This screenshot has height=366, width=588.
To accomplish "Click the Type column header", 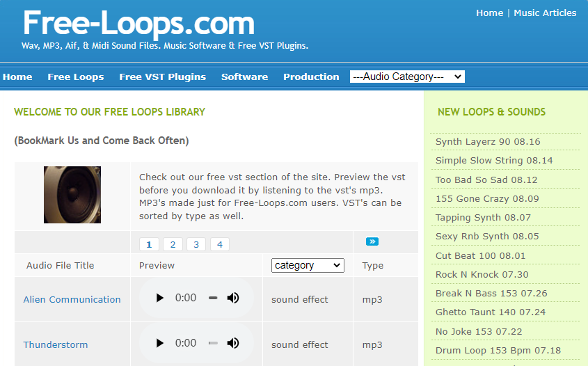I will (373, 266).
